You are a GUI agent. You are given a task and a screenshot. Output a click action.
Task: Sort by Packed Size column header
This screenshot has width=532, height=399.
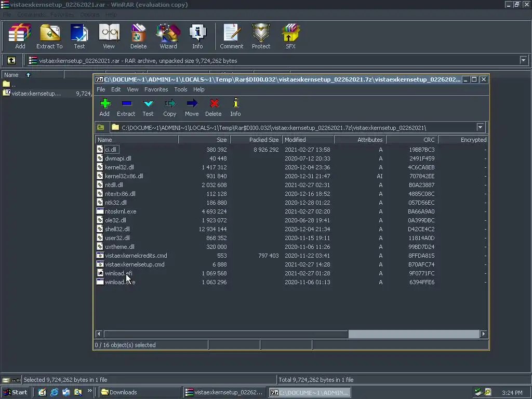[x=256, y=139]
